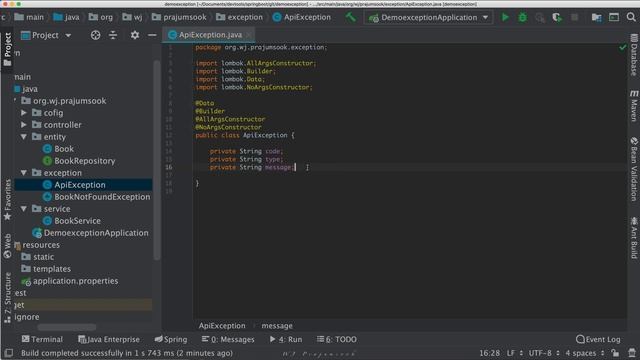Open the Favorites side panel
This screenshot has width=640, height=360.
7,200
